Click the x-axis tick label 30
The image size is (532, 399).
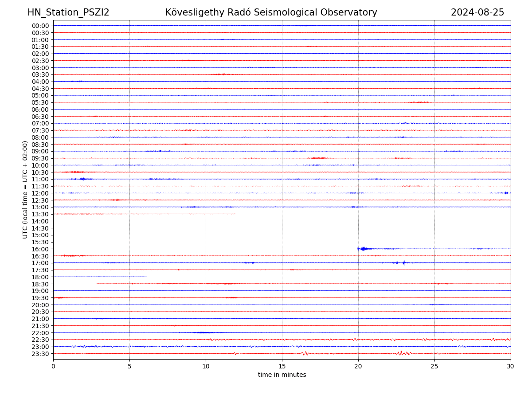510,366
